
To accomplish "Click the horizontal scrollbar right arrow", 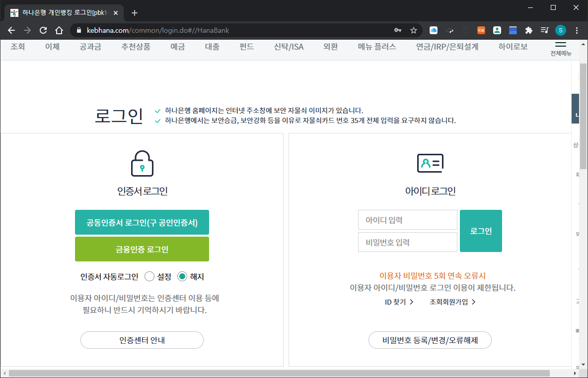I will (575, 374).
